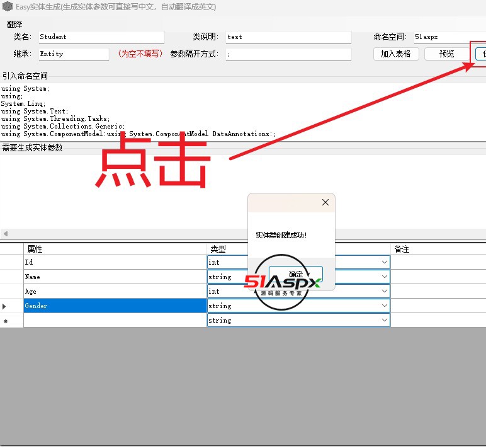This screenshot has height=448, width=486.
Task: Focus the 类说明 field containing test
Action: (288, 37)
